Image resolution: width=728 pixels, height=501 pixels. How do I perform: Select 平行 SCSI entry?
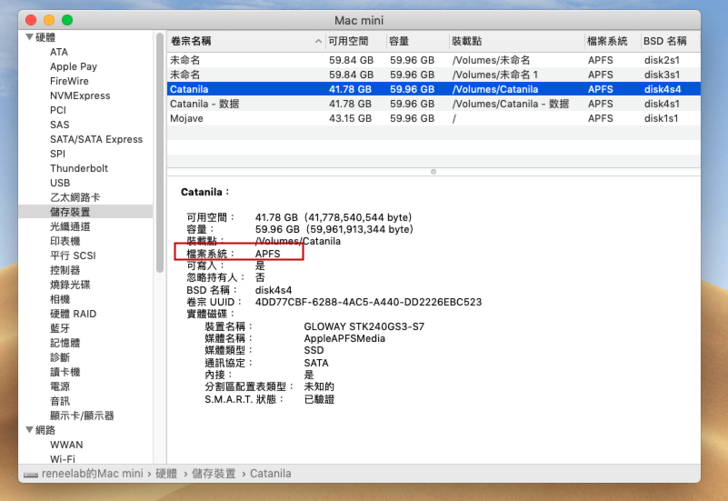point(73,255)
